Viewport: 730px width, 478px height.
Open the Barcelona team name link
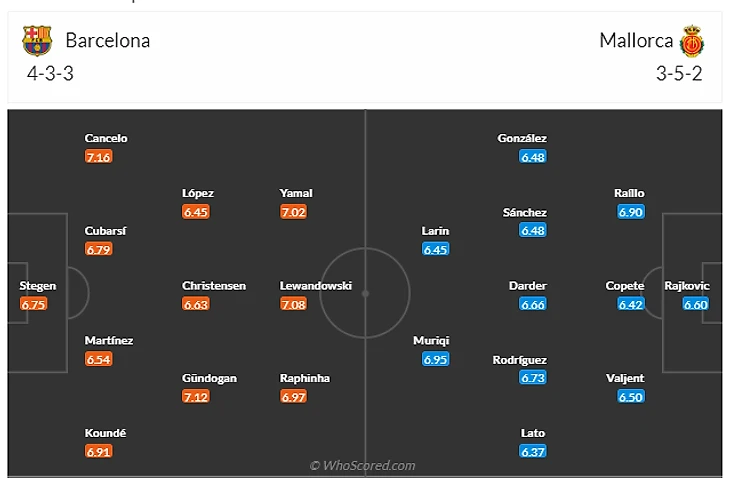[108, 41]
